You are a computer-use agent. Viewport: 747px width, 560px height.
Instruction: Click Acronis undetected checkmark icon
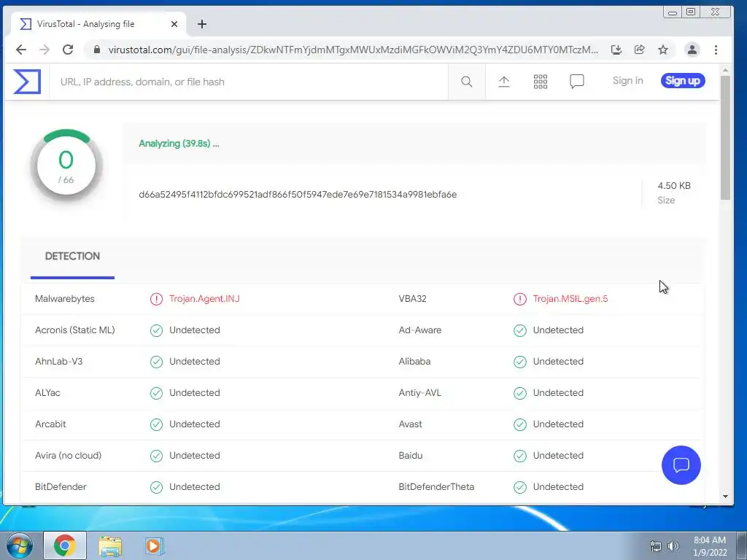(x=156, y=330)
